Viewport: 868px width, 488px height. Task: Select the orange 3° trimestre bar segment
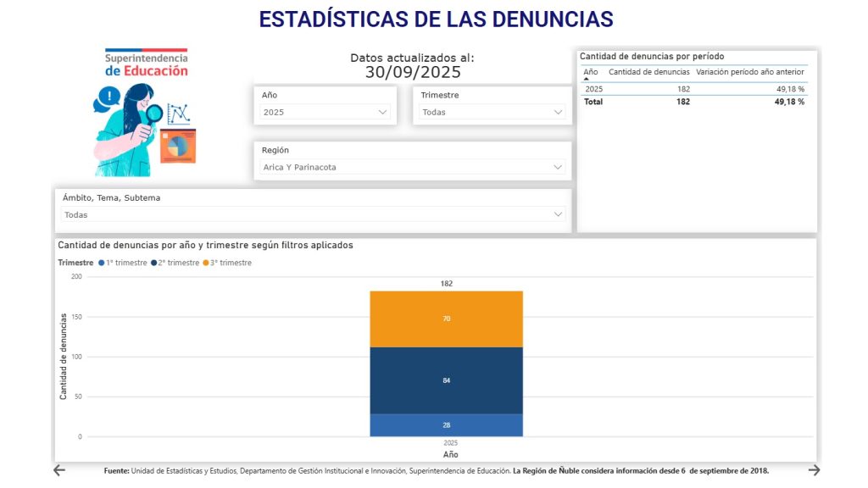pyautogui.click(x=446, y=319)
